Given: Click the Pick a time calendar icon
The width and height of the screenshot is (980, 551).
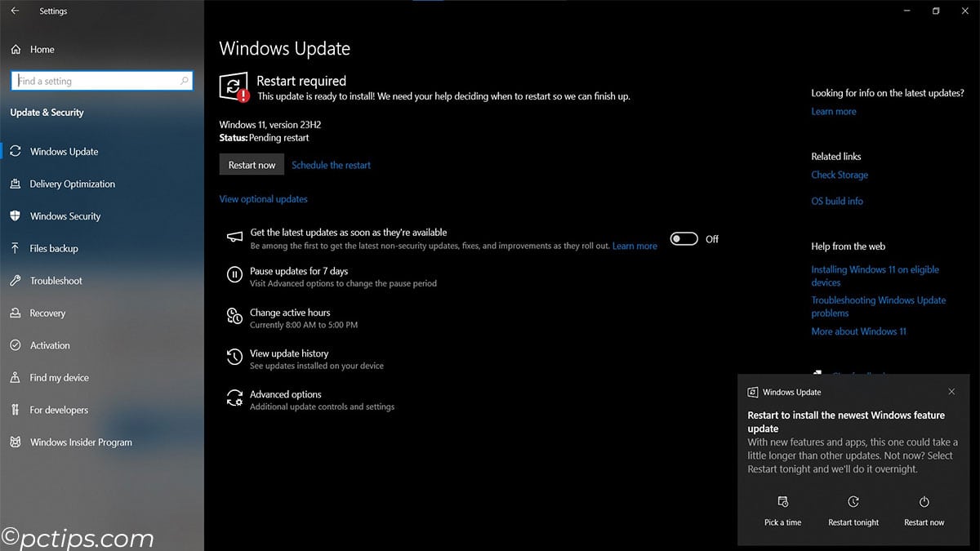Looking at the screenshot, I should [782, 502].
